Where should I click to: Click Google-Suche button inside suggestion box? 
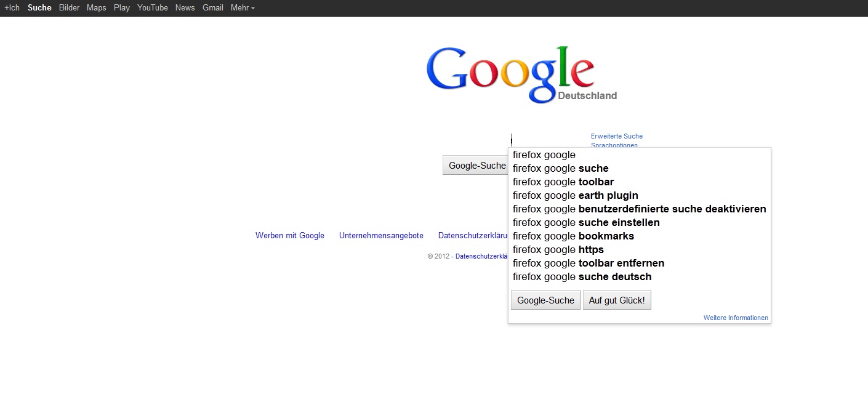click(545, 300)
